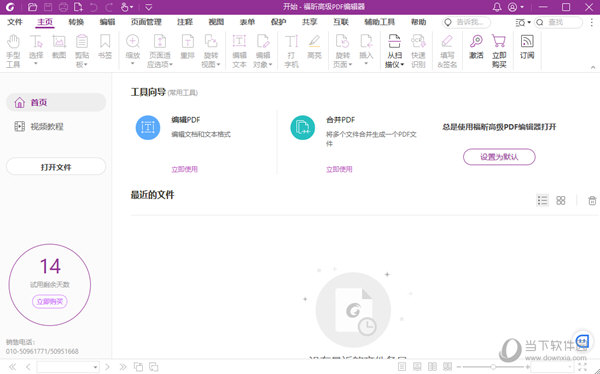Open the notifications bell icon

click(x=497, y=7)
